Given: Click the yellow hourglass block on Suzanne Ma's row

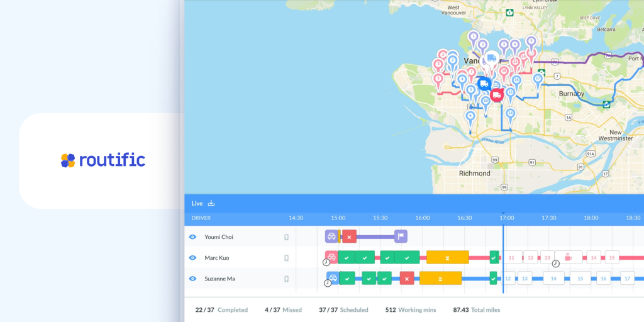Looking at the screenshot, I should 440,278.
